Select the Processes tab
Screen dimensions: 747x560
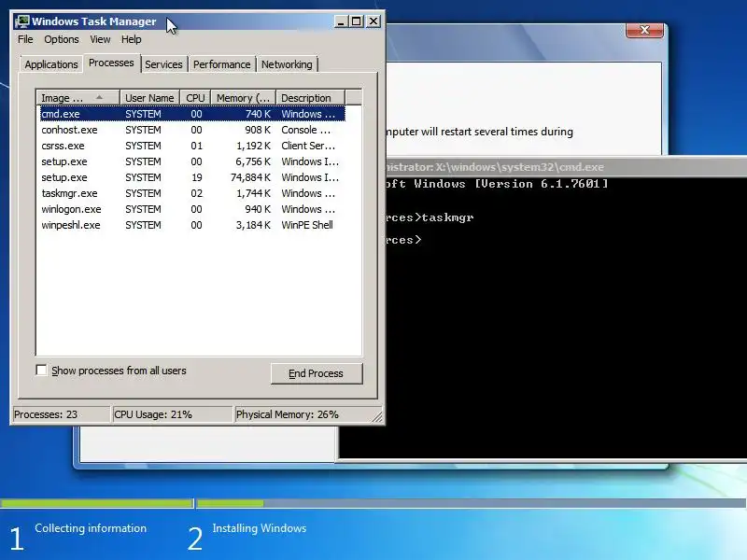pyautogui.click(x=111, y=63)
